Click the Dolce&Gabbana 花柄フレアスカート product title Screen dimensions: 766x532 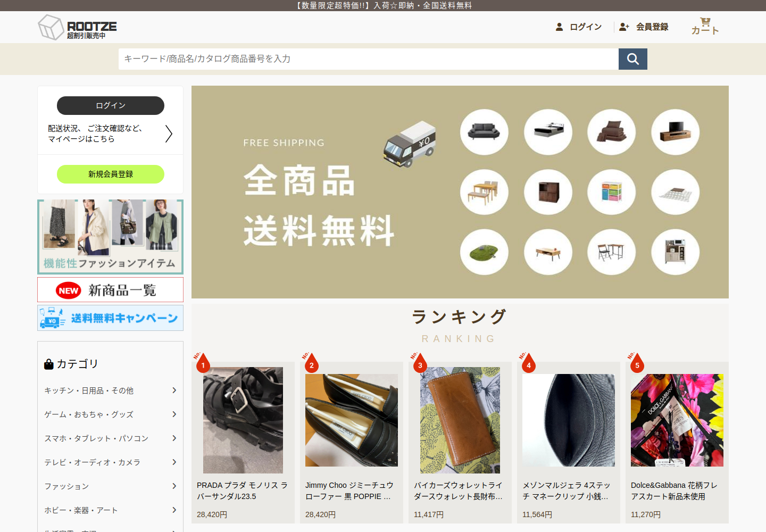pos(674,491)
